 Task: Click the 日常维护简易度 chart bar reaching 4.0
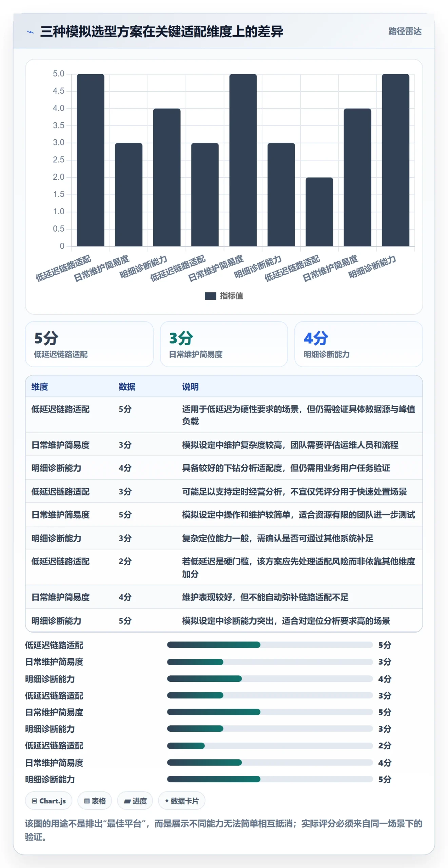357,177
